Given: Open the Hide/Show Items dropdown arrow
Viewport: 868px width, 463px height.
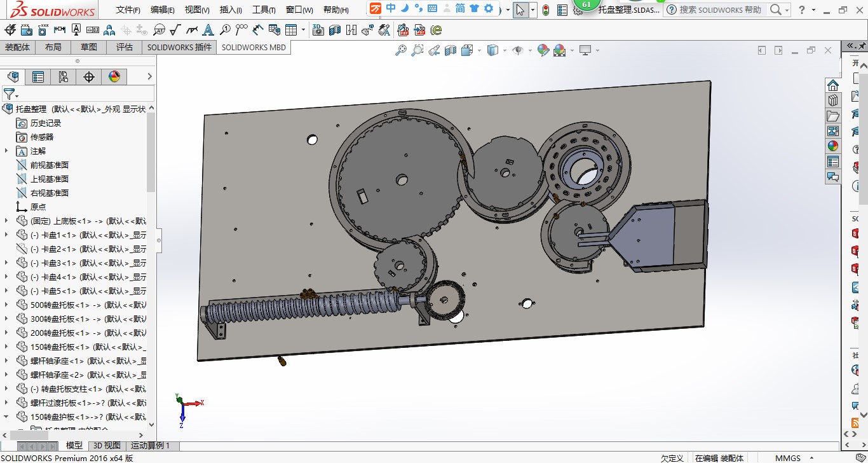Looking at the screenshot, I should coord(530,50).
